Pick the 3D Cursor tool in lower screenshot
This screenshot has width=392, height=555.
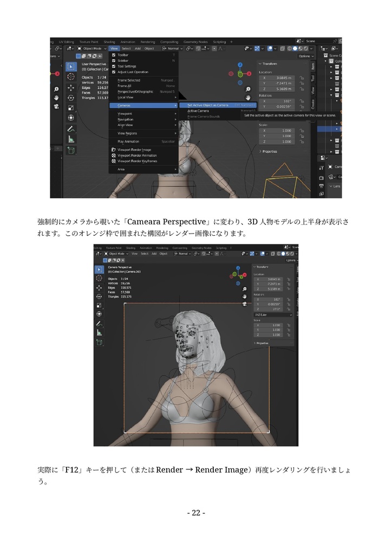[99, 278]
